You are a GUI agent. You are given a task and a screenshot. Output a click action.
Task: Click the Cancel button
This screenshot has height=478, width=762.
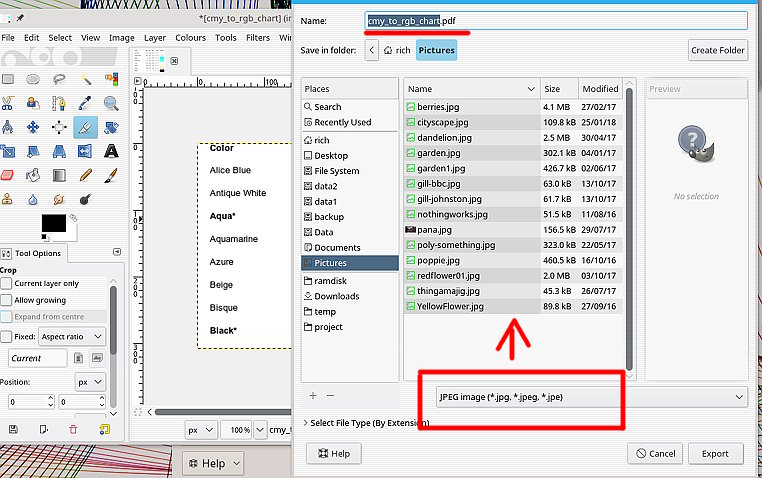coord(655,454)
